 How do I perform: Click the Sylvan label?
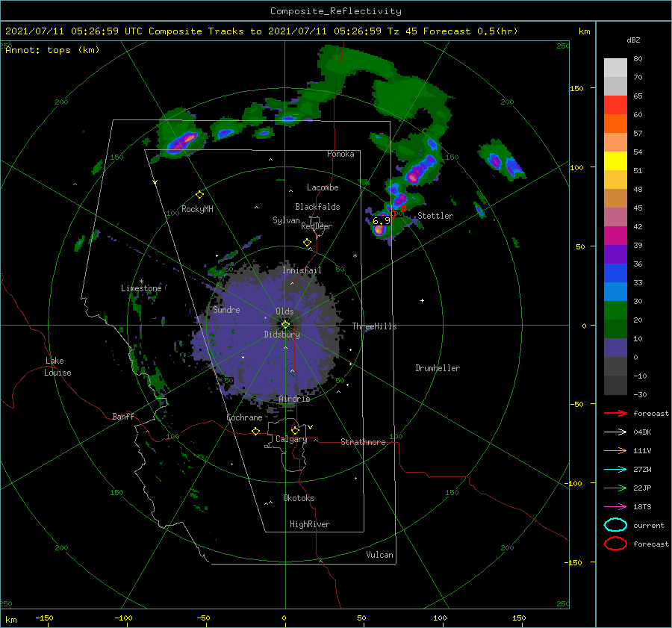(286, 220)
